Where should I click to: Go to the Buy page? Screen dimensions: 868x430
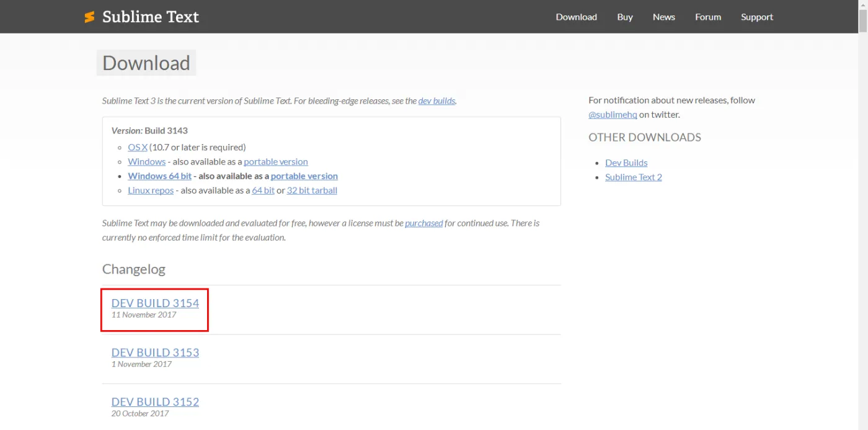(x=625, y=17)
